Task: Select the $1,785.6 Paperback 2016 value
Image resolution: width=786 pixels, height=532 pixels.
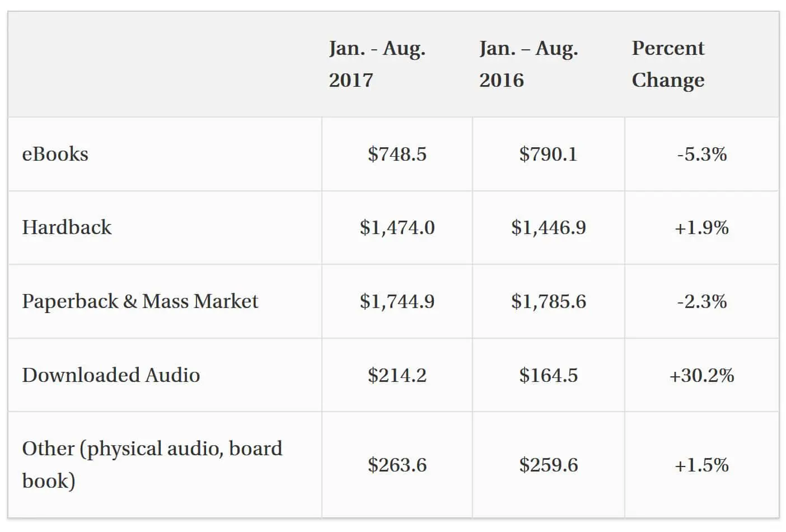Action: coord(548,301)
